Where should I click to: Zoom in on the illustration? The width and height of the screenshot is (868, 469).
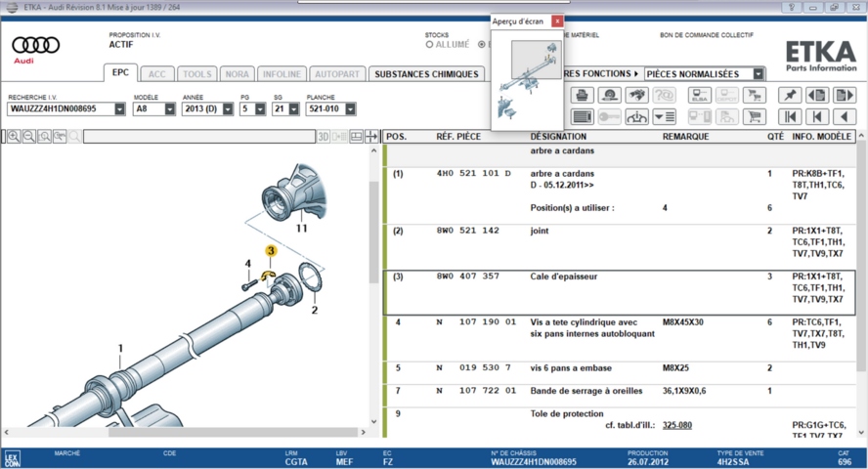(14, 136)
